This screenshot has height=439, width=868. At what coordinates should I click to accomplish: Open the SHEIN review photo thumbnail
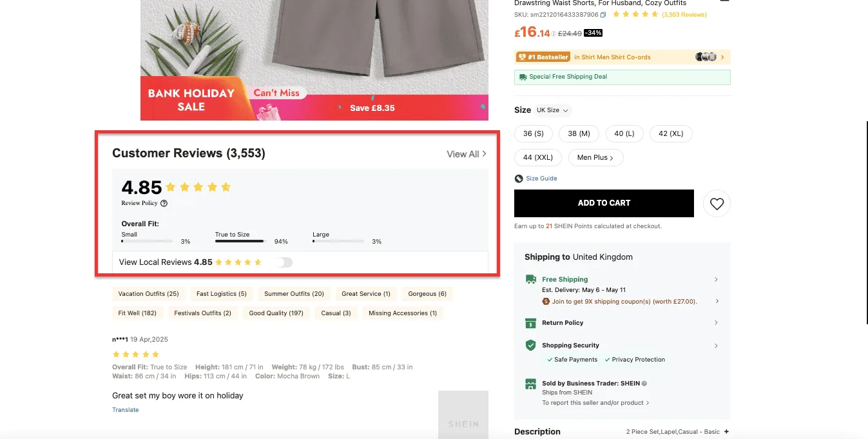(x=463, y=415)
